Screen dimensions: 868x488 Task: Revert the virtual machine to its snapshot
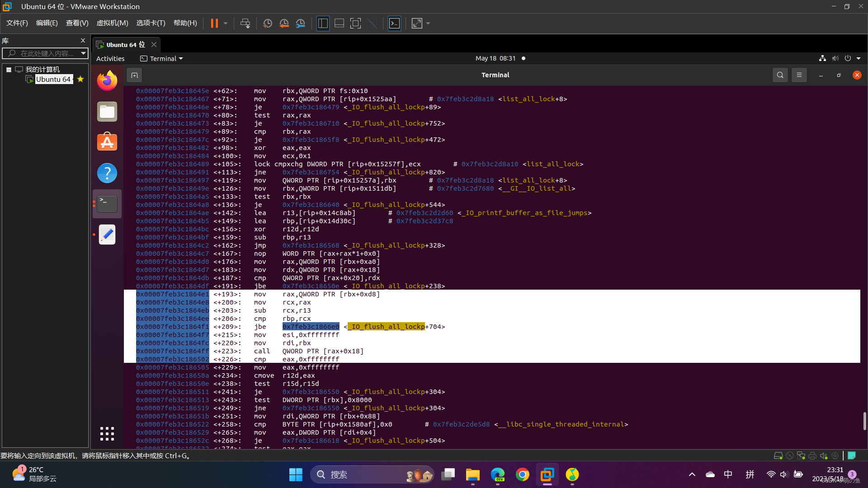[x=284, y=23]
